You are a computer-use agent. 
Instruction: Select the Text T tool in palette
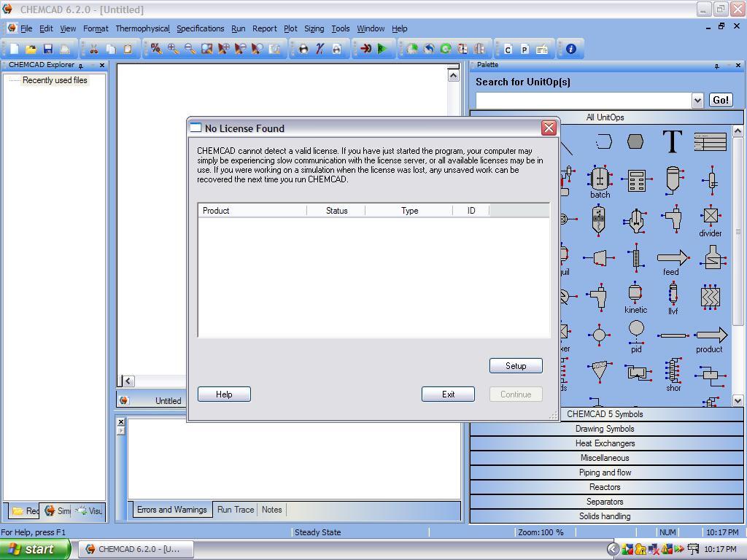click(x=672, y=141)
